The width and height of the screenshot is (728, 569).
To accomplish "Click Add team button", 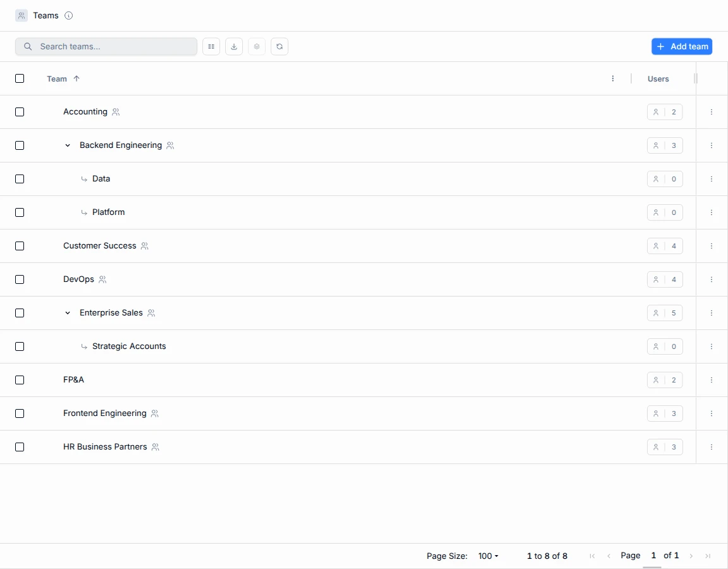I will tap(682, 46).
